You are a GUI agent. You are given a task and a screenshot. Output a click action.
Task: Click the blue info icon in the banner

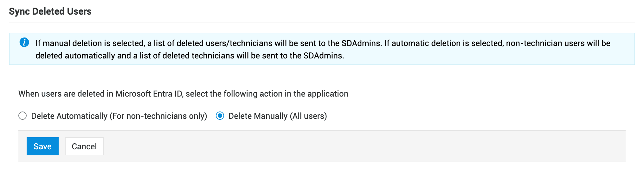coord(24,42)
